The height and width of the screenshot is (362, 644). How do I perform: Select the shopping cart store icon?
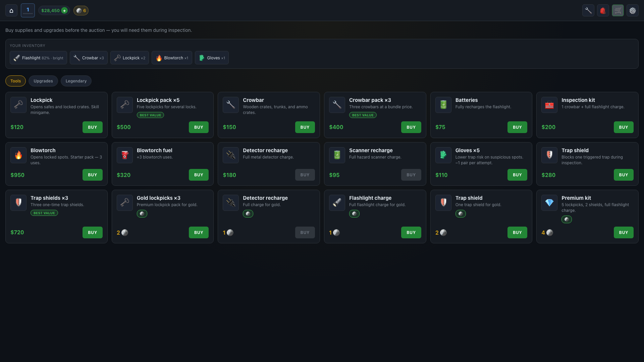(x=618, y=11)
